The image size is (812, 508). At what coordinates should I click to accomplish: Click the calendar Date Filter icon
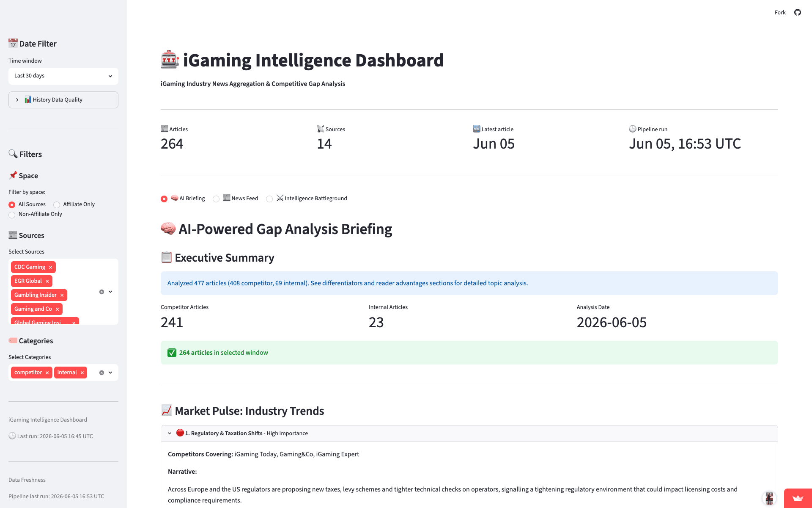tap(13, 43)
